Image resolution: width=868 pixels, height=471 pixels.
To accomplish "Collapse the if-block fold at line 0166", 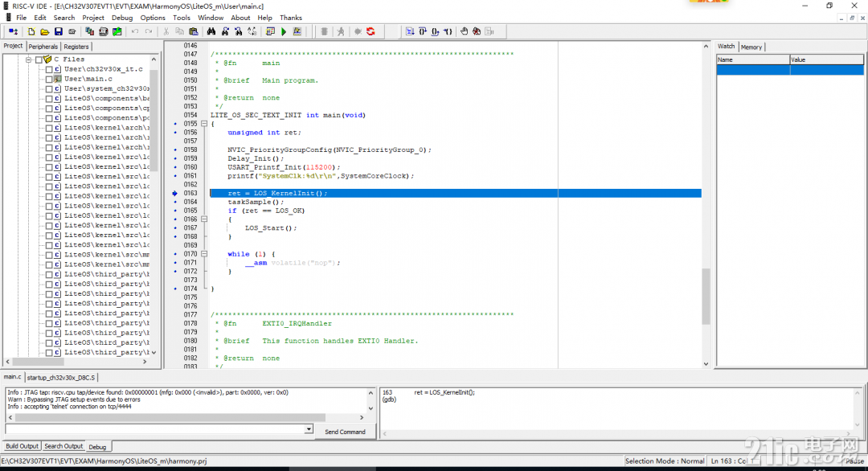I will 204,219.
